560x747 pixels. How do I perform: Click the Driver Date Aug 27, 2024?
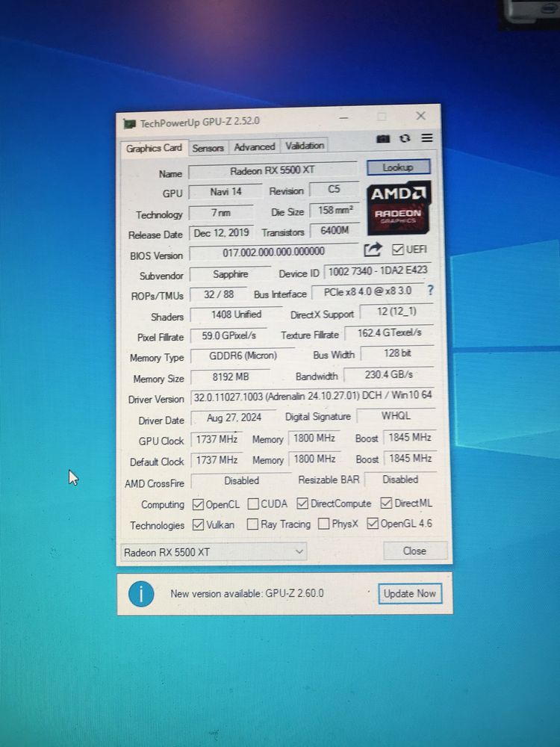(x=234, y=418)
